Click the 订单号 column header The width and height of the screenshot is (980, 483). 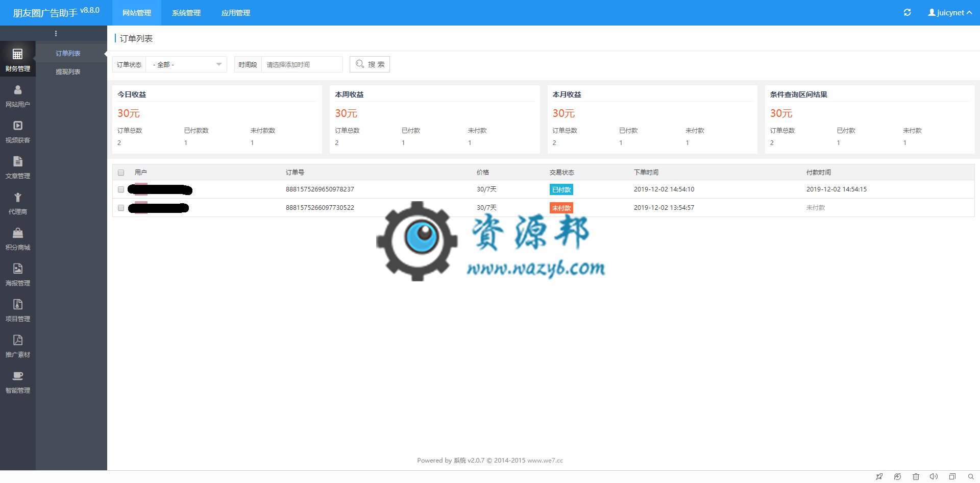tap(295, 173)
